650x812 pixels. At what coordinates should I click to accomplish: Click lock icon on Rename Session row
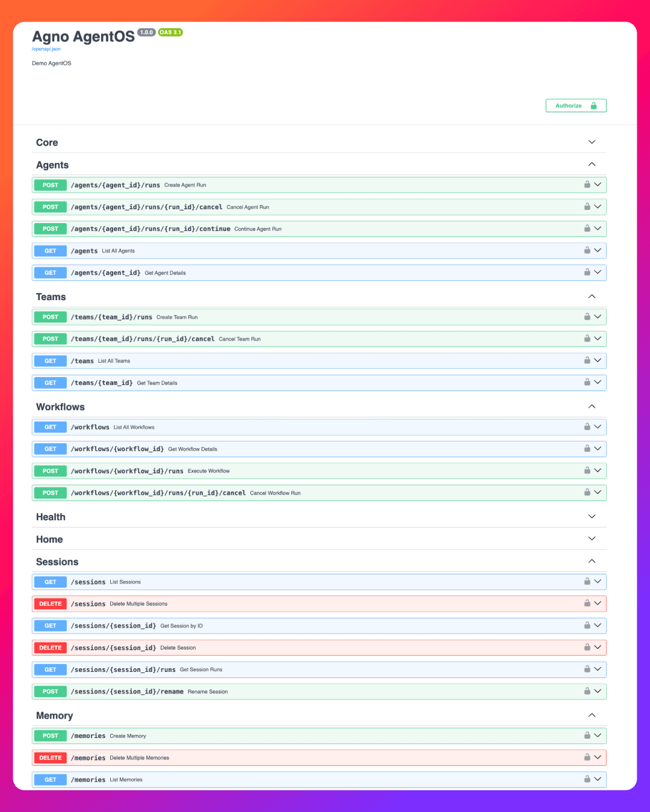pyautogui.click(x=587, y=691)
